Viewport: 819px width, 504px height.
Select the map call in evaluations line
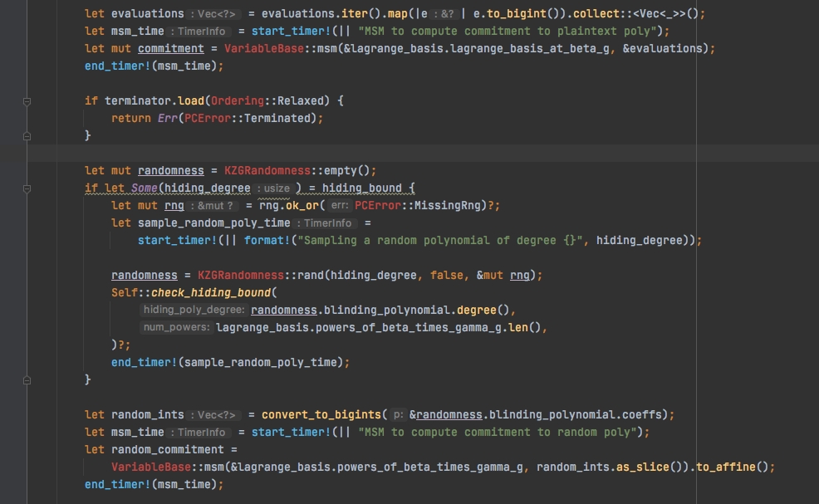pyautogui.click(x=397, y=13)
